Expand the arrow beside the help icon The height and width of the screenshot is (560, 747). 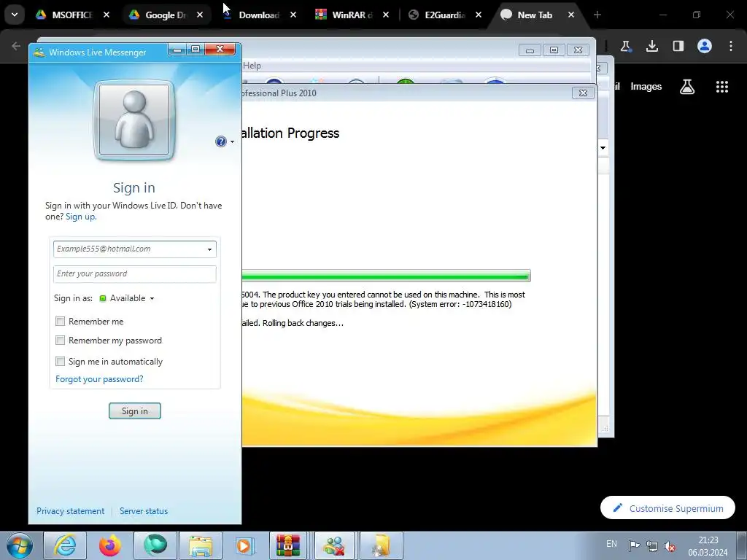coord(233,142)
